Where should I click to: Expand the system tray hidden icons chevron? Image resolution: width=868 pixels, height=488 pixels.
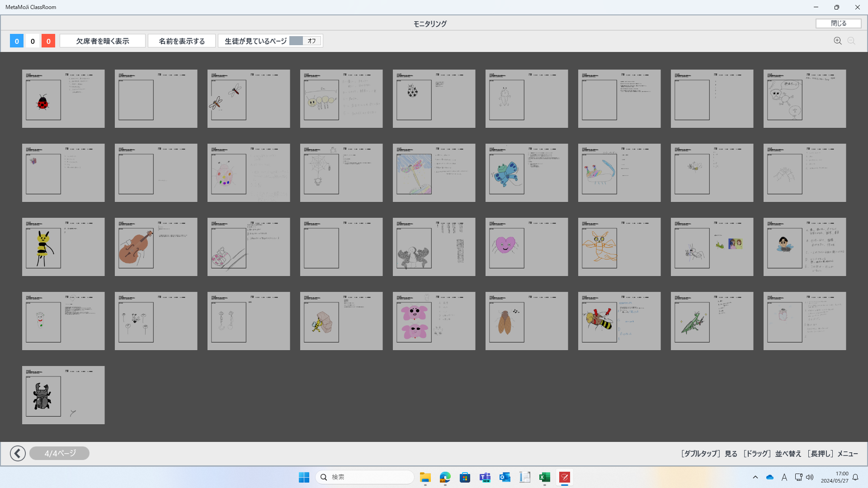coord(755,477)
